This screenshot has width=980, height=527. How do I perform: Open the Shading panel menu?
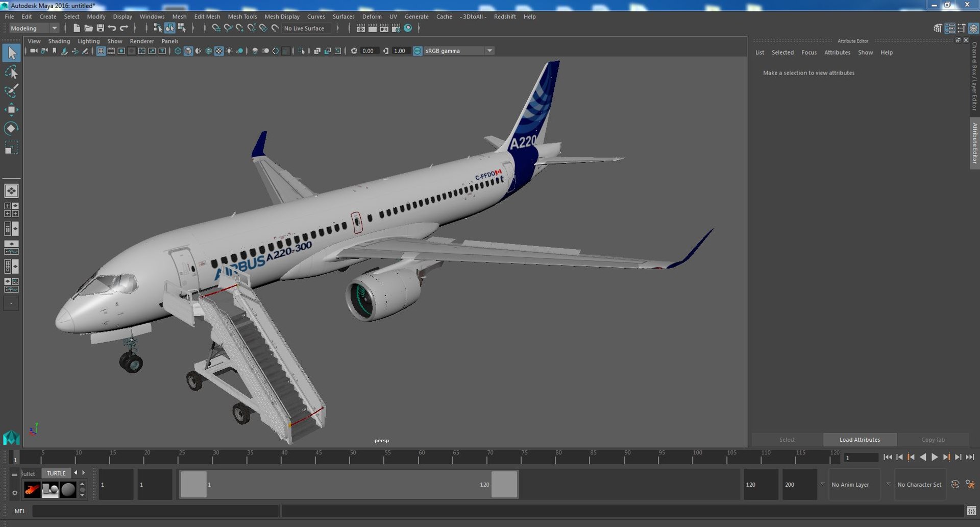[59, 41]
